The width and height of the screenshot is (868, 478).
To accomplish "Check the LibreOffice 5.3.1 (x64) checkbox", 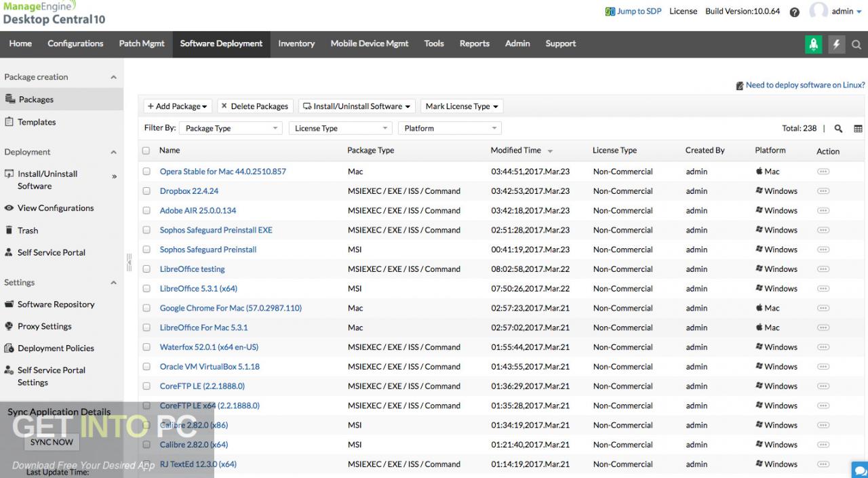I will (146, 289).
